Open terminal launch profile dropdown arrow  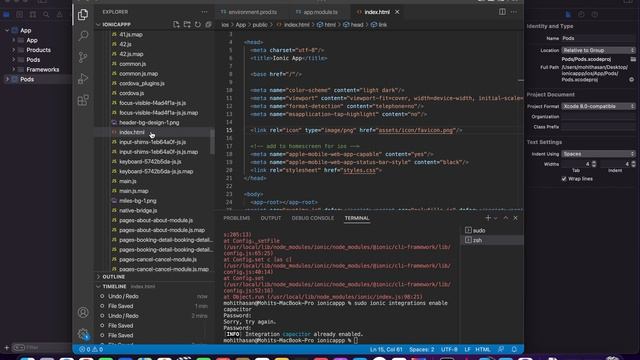coord(496,218)
